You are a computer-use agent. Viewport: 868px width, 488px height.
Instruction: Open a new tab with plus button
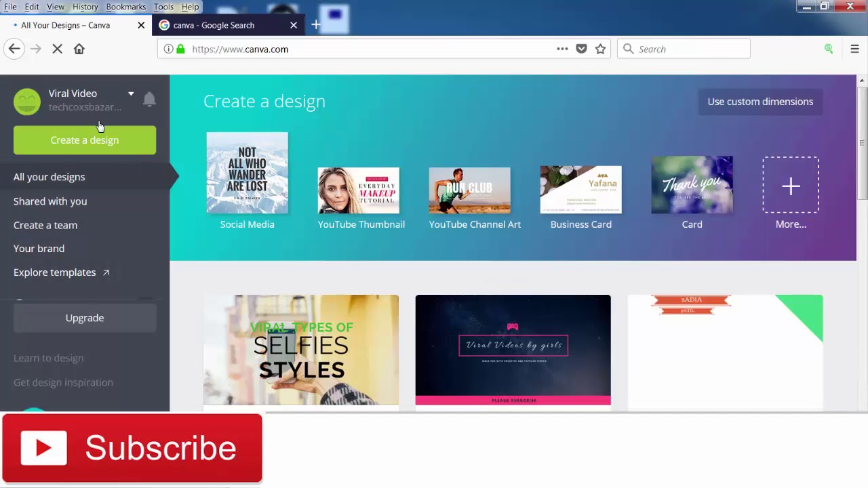(315, 25)
